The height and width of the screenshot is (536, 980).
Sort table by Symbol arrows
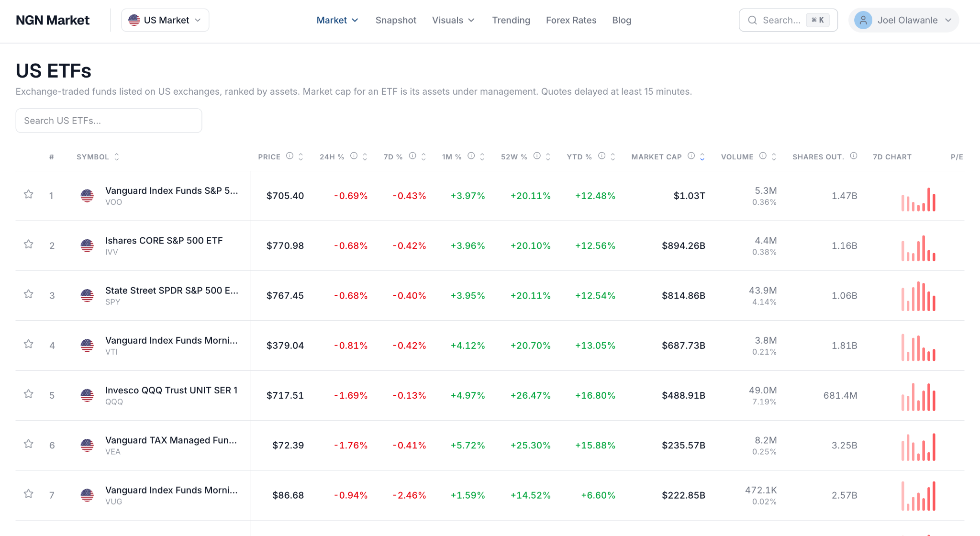117,156
